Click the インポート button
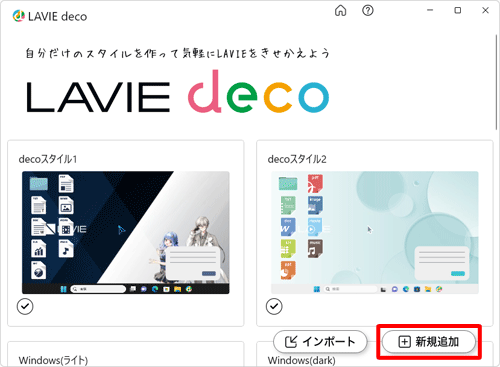 tap(320, 342)
